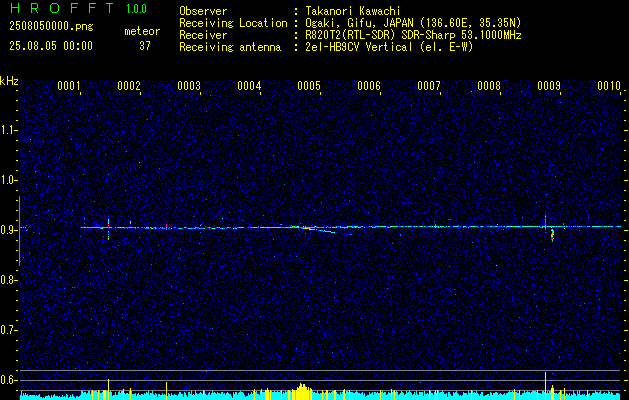Click the HROFFT title text
Viewport: 629px width, 400px height.
point(62,8)
